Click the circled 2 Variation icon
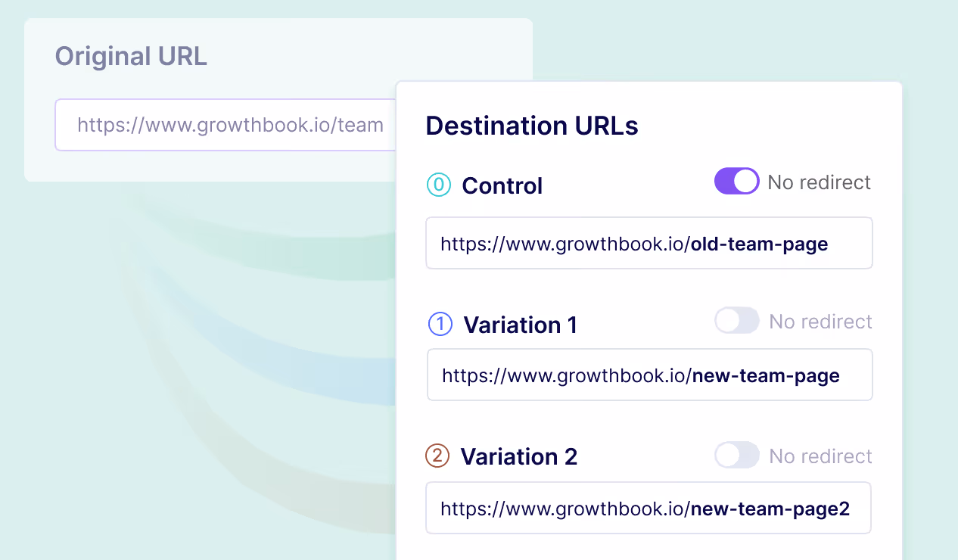Viewport: 958px width, 560px height. (x=437, y=456)
